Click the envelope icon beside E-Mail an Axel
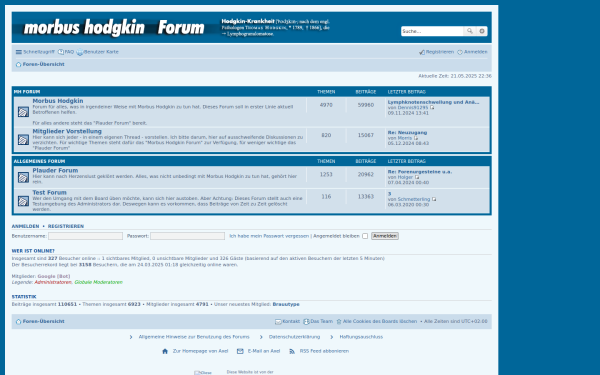Screen dimensions: 600x375 click(240, 351)
